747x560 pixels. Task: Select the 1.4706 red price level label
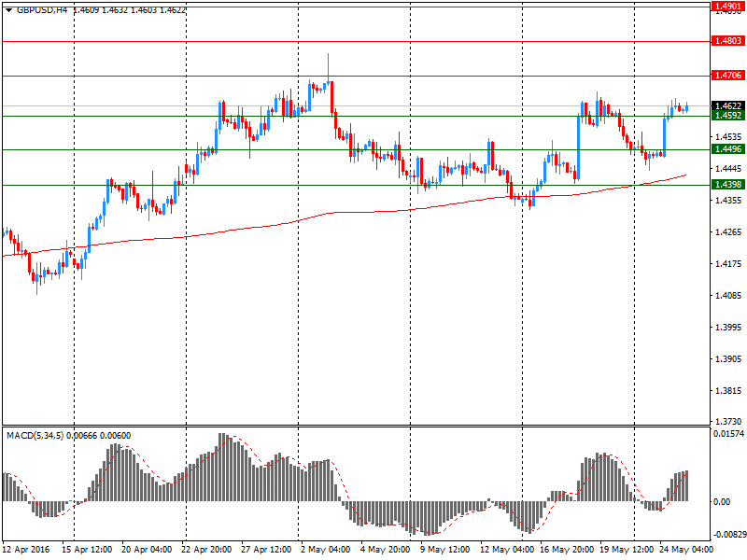[728, 76]
